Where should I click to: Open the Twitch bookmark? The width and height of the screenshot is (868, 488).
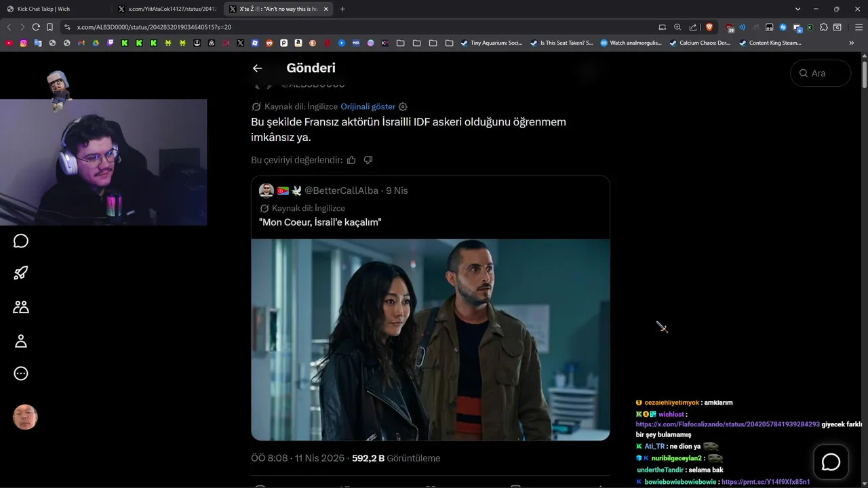pos(111,43)
